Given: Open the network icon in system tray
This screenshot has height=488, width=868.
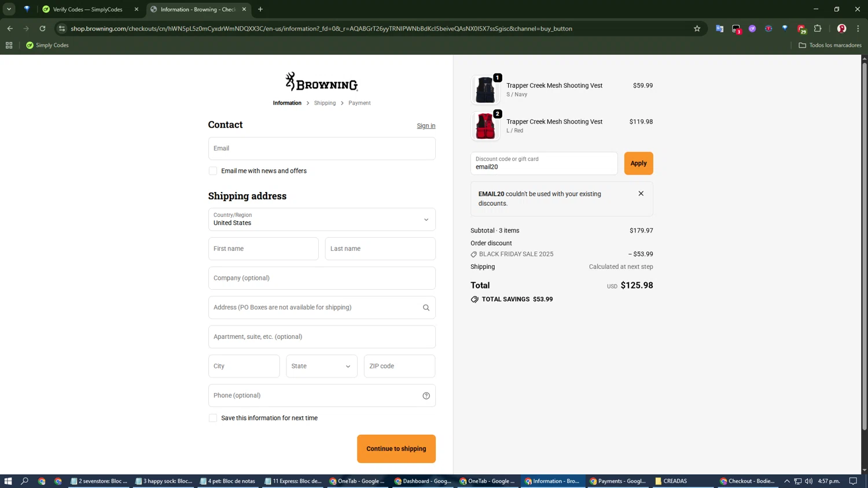Looking at the screenshot, I should [x=797, y=481].
